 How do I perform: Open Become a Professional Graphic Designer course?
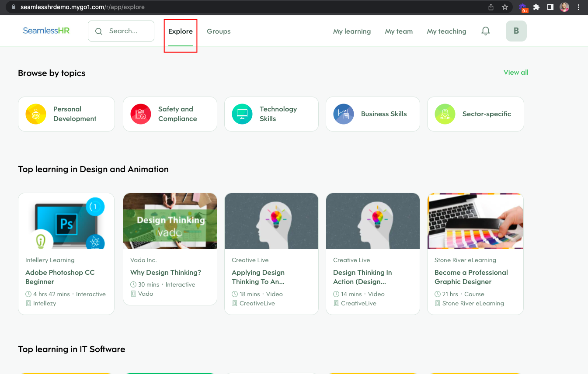tap(471, 277)
